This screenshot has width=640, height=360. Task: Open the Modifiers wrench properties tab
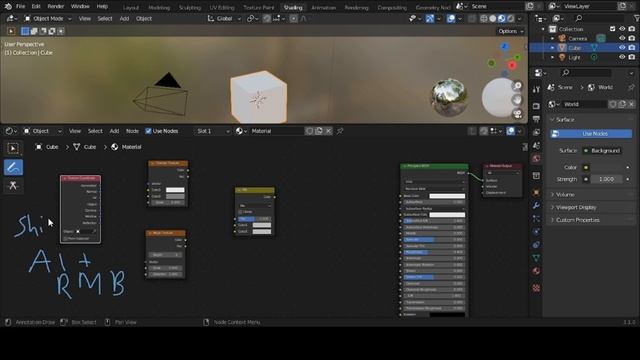pos(536,205)
